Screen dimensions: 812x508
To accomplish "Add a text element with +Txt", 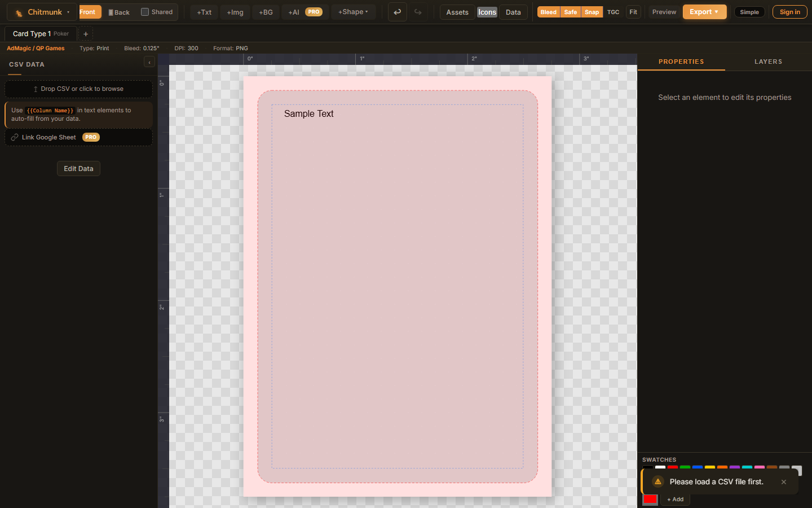I will (x=204, y=12).
